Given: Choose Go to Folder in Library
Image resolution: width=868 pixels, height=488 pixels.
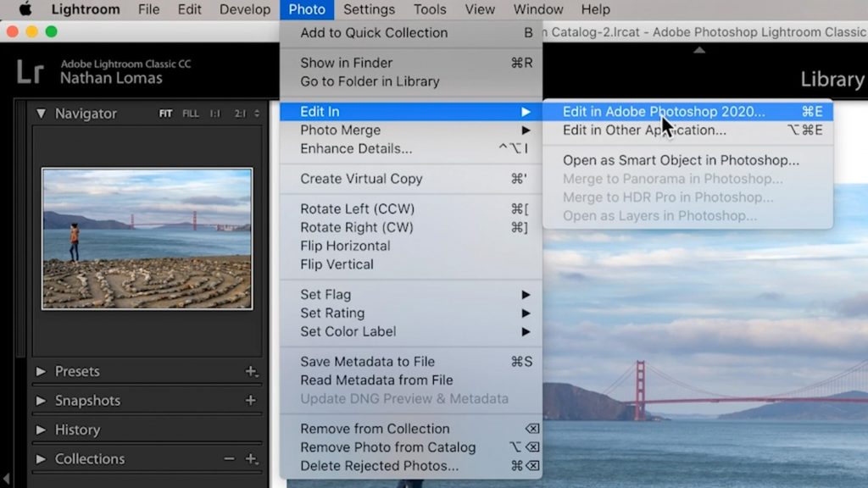Looking at the screenshot, I should [x=411, y=81].
